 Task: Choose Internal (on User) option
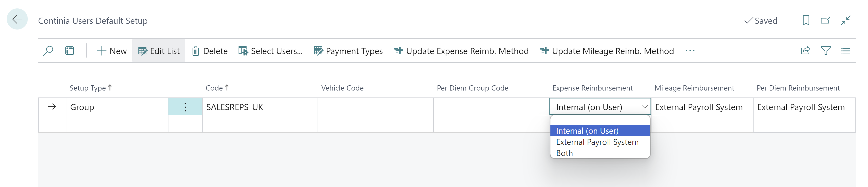pyautogui.click(x=600, y=131)
